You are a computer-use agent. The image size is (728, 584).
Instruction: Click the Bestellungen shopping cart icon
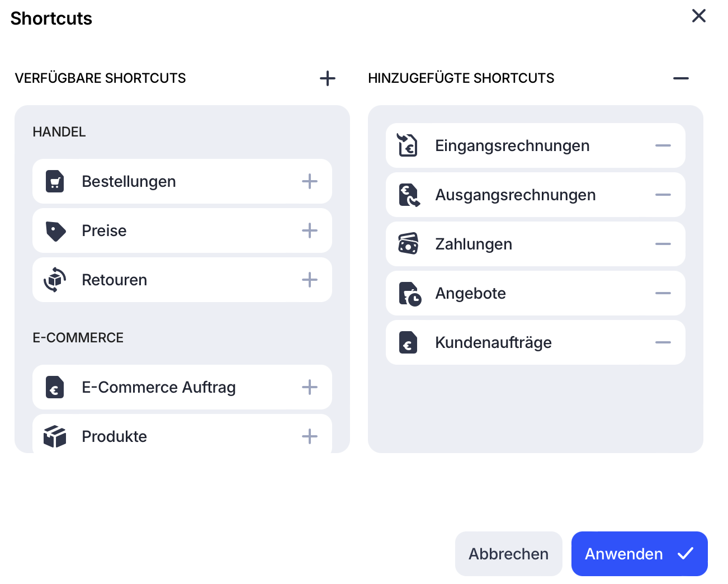coord(55,181)
